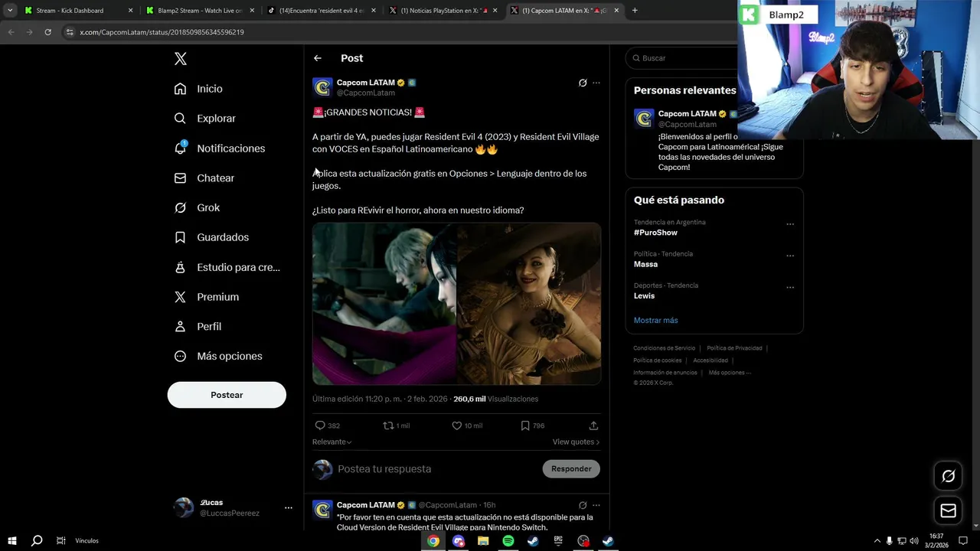Click the site info icon in address bar
Image resolution: width=980 pixels, height=551 pixels.
[70, 32]
